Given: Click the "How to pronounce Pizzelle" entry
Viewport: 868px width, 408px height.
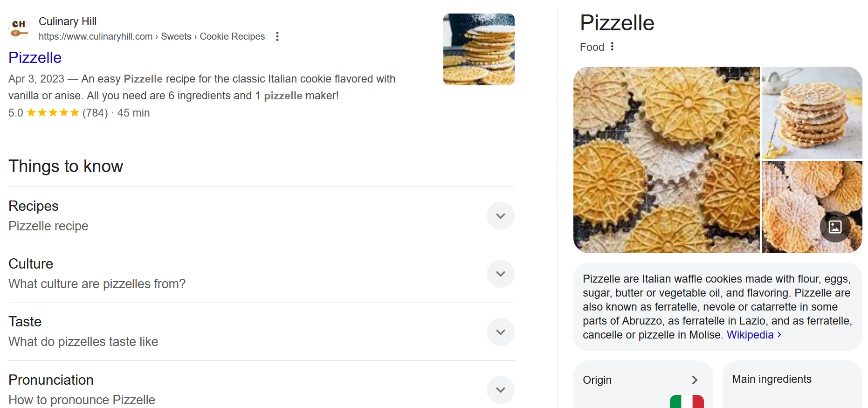Looking at the screenshot, I should coord(82,400).
